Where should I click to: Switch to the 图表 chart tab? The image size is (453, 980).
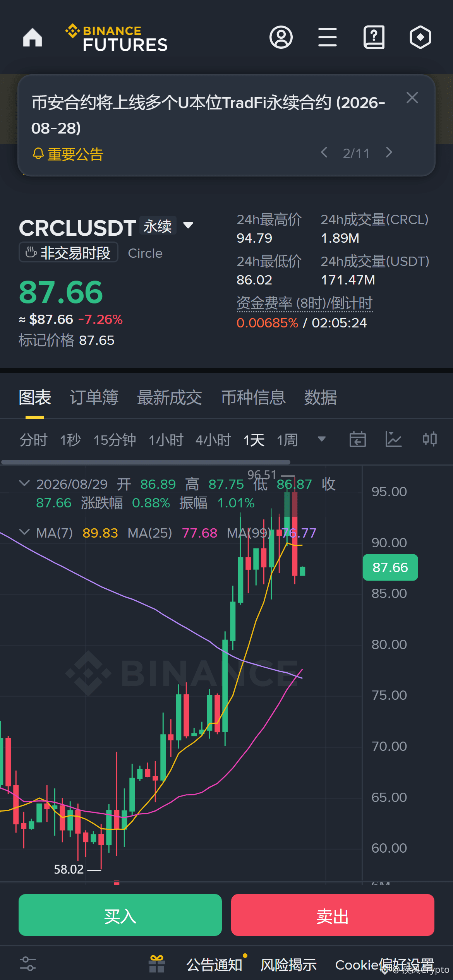click(x=35, y=397)
